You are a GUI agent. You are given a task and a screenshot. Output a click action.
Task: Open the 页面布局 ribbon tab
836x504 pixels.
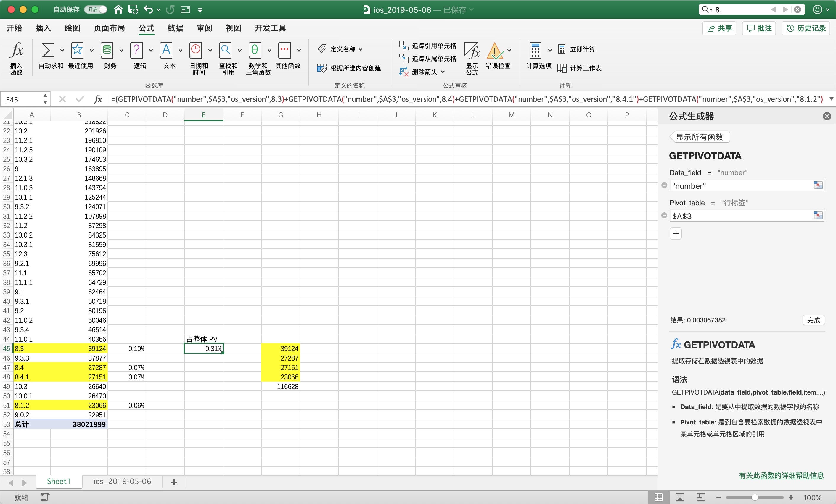[x=109, y=28]
